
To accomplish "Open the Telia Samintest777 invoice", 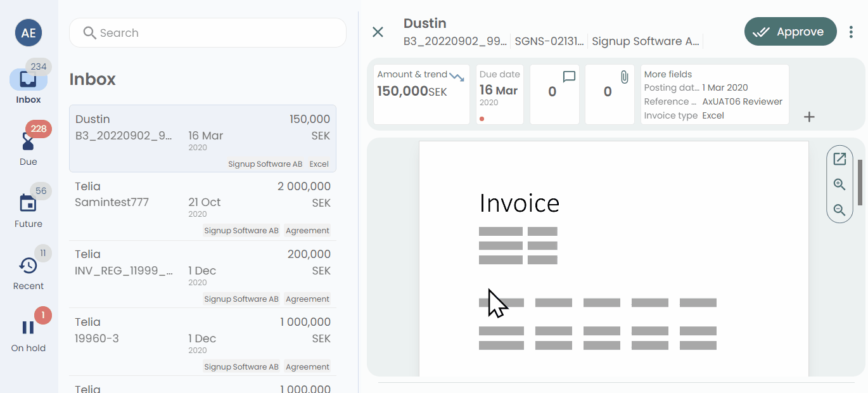I will [203, 207].
